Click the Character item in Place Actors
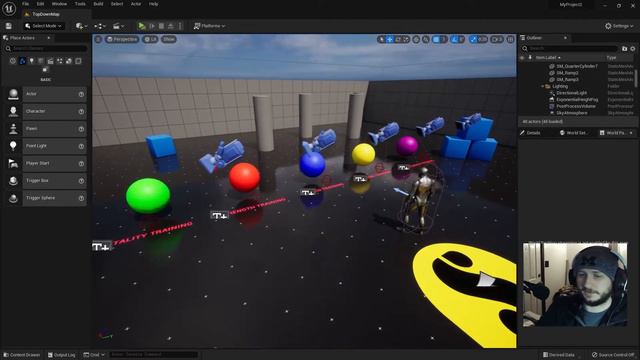The height and width of the screenshot is (360, 640). tap(46, 111)
